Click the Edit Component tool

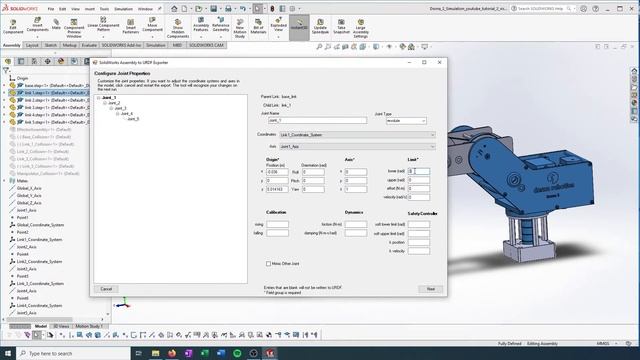pyautogui.click(x=13, y=27)
